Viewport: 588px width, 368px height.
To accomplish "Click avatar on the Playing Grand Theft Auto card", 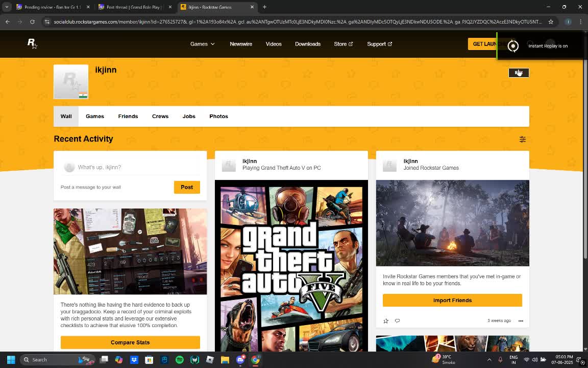I will (x=229, y=165).
